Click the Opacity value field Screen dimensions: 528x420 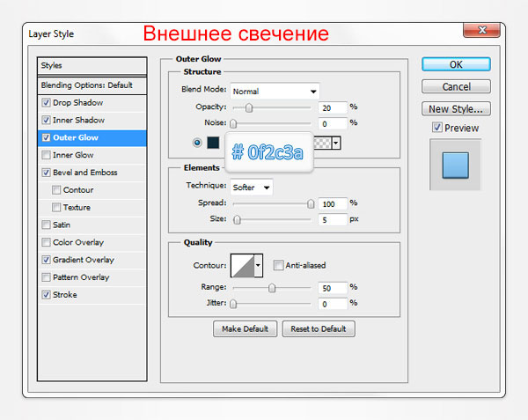tap(333, 107)
